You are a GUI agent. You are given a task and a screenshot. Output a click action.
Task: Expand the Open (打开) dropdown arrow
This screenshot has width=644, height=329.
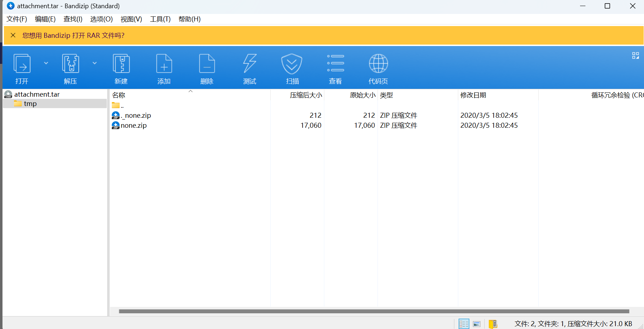[46, 63]
